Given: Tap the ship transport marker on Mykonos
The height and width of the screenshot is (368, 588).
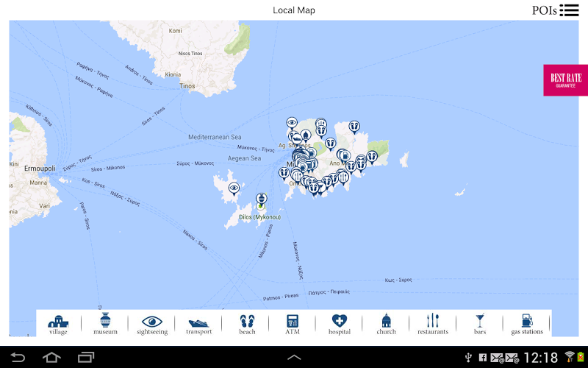Looking at the screenshot, I should 296,139.
